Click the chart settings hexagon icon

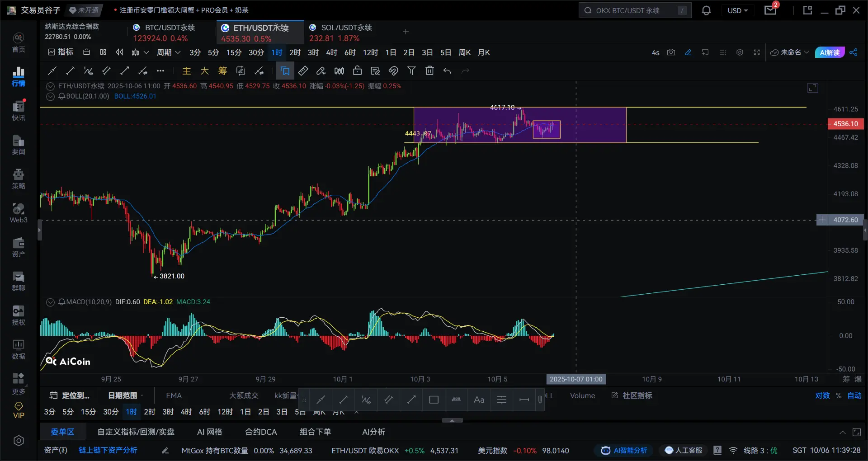(740, 52)
